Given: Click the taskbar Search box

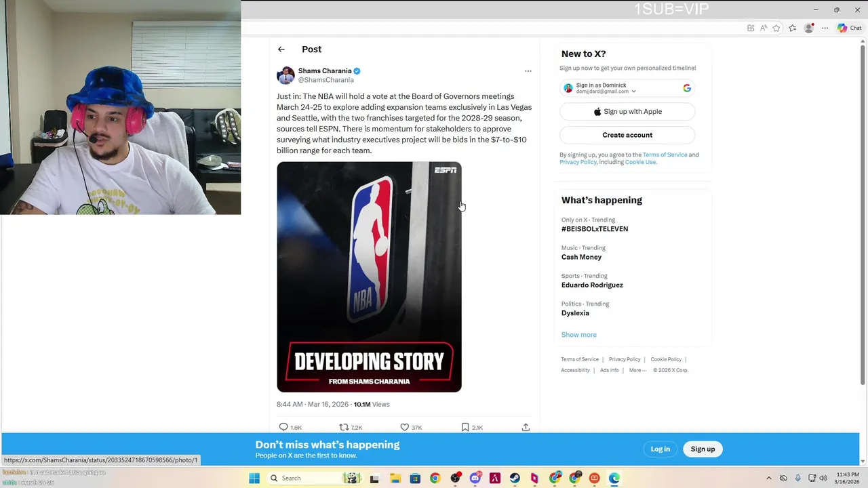Looking at the screenshot, I should (314, 478).
